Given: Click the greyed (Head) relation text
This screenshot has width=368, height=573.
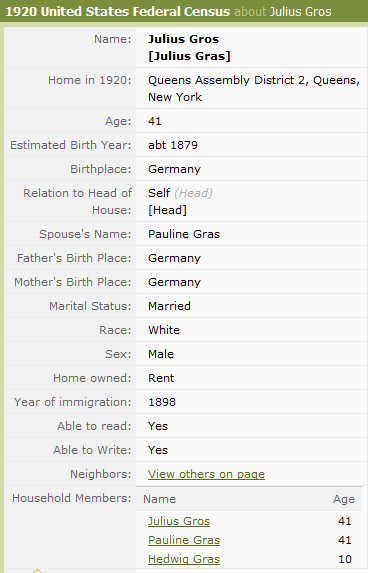Looking at the screenshot, I should pos(193,193).
